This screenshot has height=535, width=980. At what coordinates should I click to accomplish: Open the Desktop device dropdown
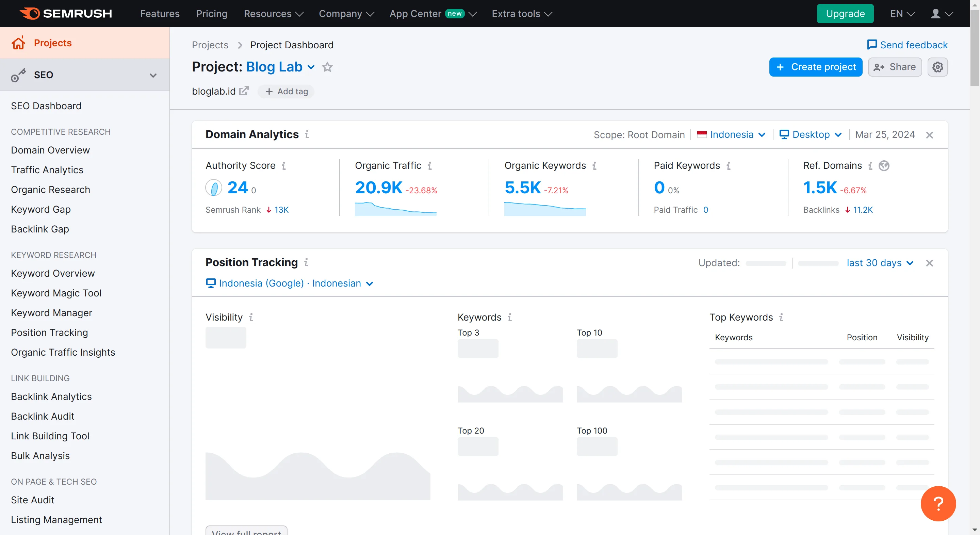811,135
